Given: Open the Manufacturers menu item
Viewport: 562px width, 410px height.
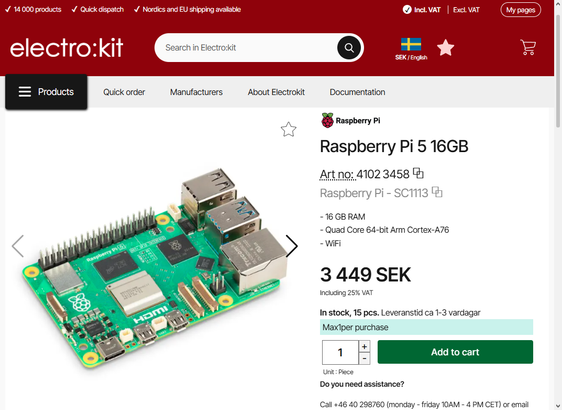Looking at the screenshot, I should pos(196,92).
